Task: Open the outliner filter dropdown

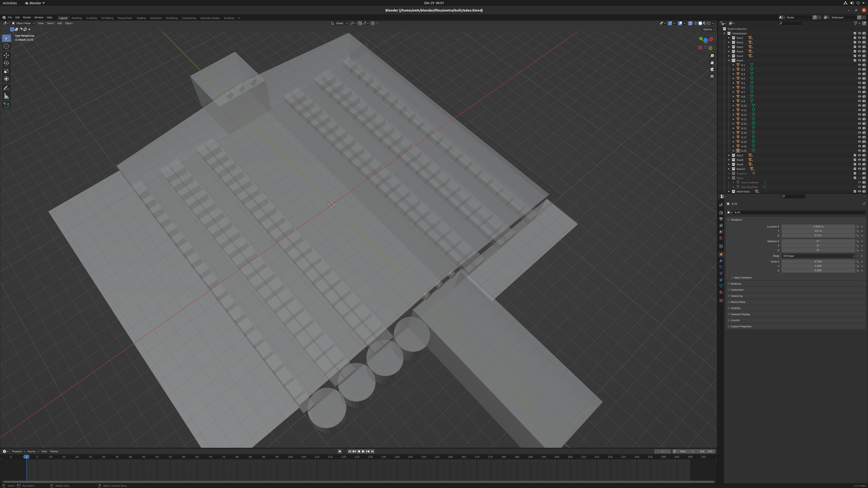Action: pos(857,23)
